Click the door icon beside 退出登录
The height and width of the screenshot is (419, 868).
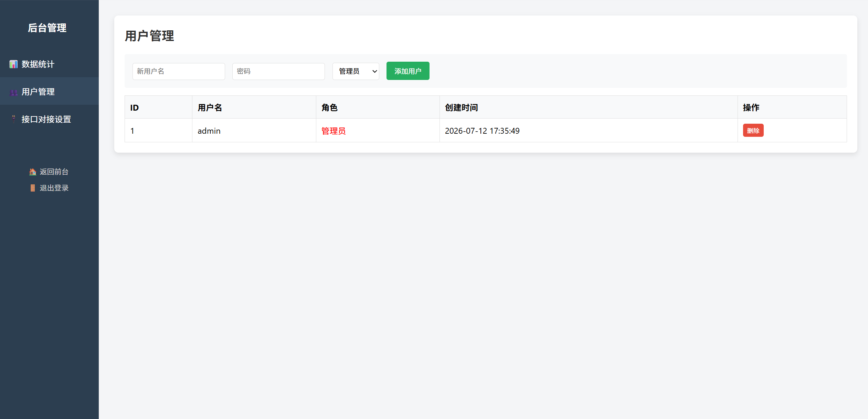tap(33, 188)
